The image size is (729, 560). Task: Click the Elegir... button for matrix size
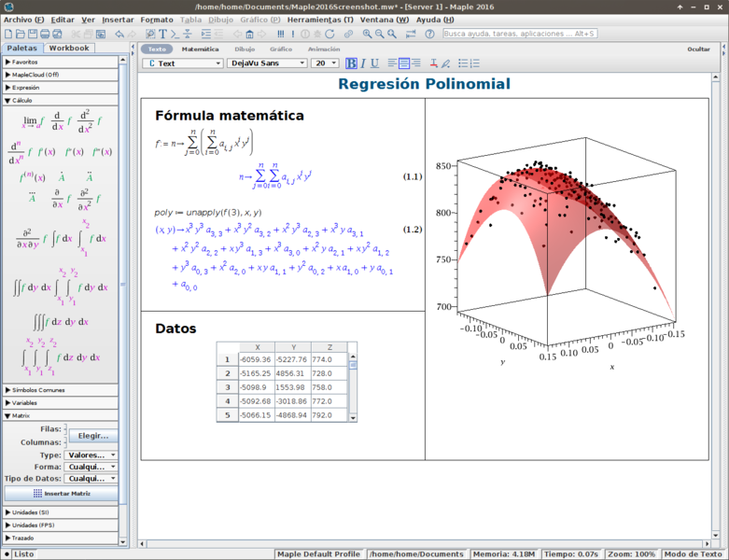point(92,435)
